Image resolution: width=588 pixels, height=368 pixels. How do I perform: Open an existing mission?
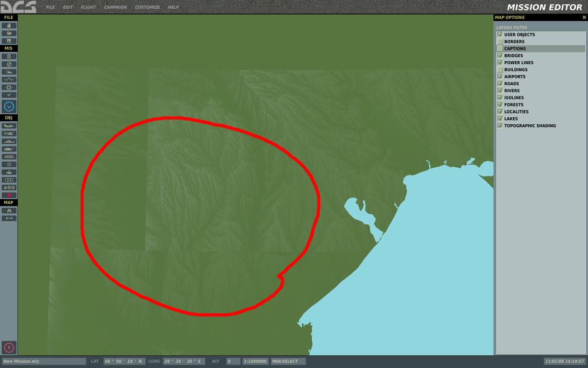[8, 33]
